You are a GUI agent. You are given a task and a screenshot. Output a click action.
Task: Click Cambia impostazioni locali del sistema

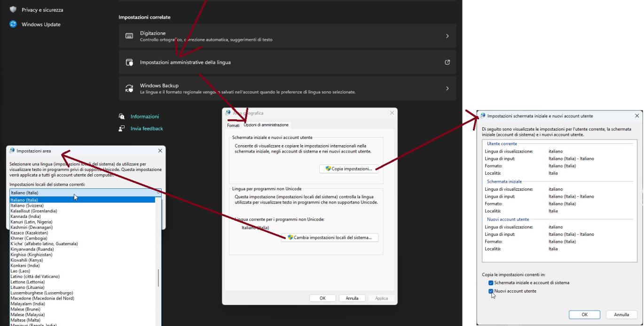tap(330, 237)
